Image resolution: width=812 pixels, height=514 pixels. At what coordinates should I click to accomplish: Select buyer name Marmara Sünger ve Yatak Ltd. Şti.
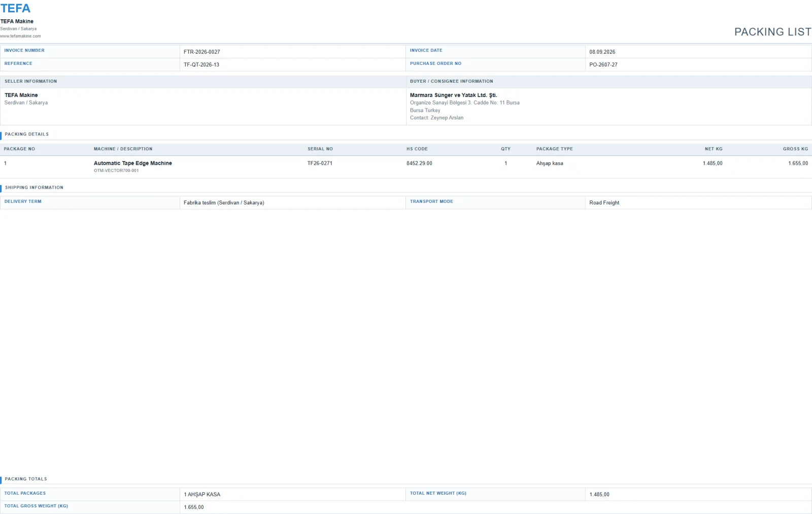pyautogui.click(x=454, y=95)
